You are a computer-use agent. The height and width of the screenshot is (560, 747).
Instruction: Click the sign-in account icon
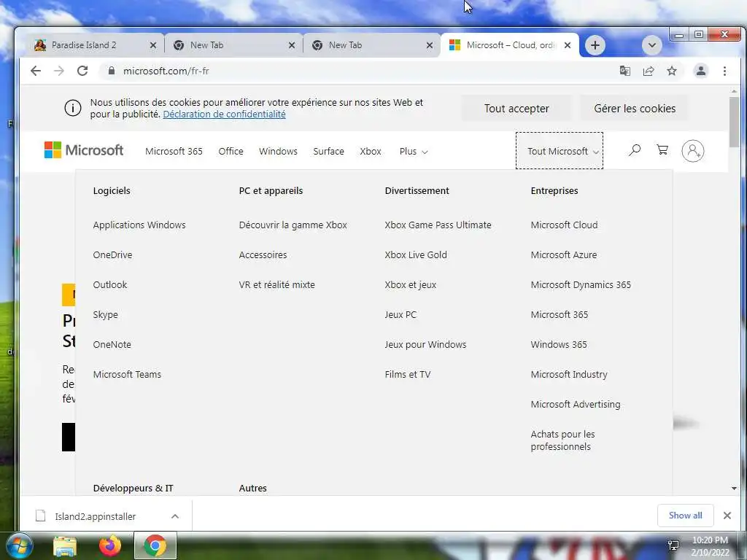(693, 151)
